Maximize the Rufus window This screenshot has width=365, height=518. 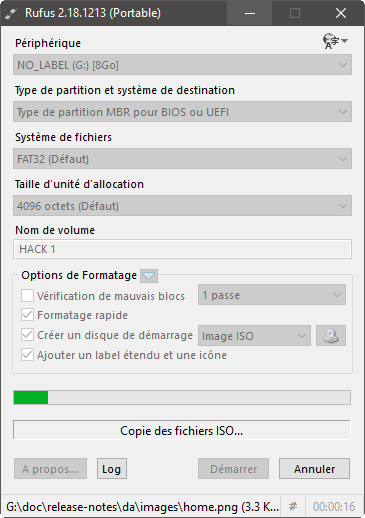[x=295, y=13]
